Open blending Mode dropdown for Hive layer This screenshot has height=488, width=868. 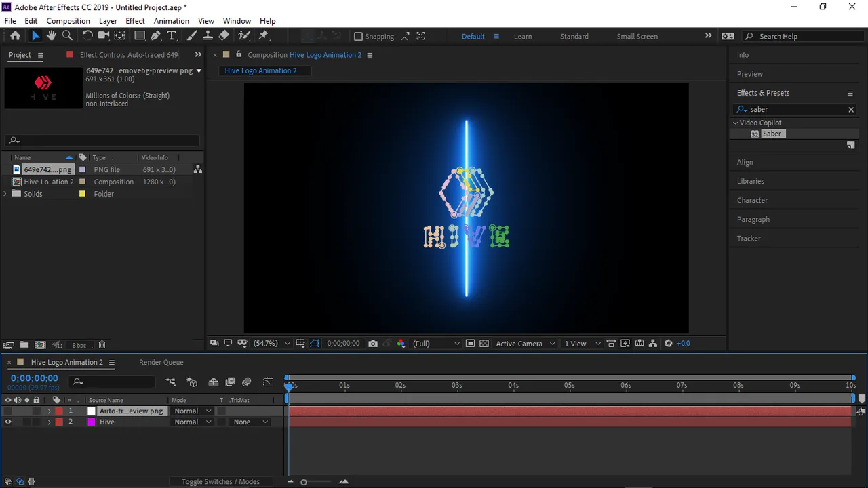[x=193, y=422]
